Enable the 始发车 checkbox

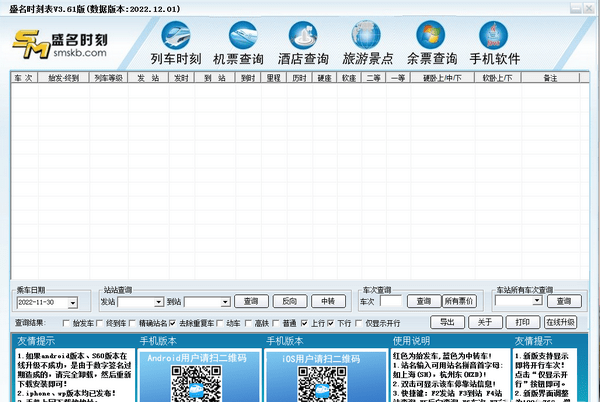pyautogui.click(x=66, y=324)
